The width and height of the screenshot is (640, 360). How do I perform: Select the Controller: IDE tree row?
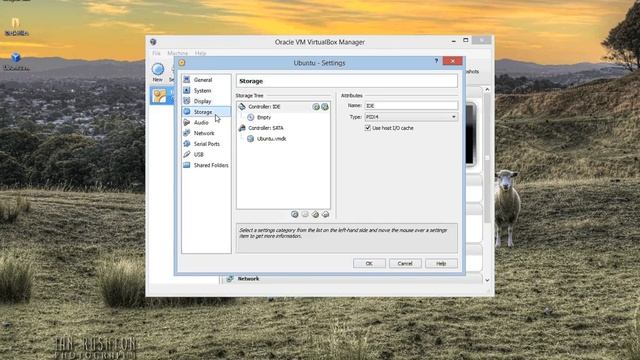point(283,107)
